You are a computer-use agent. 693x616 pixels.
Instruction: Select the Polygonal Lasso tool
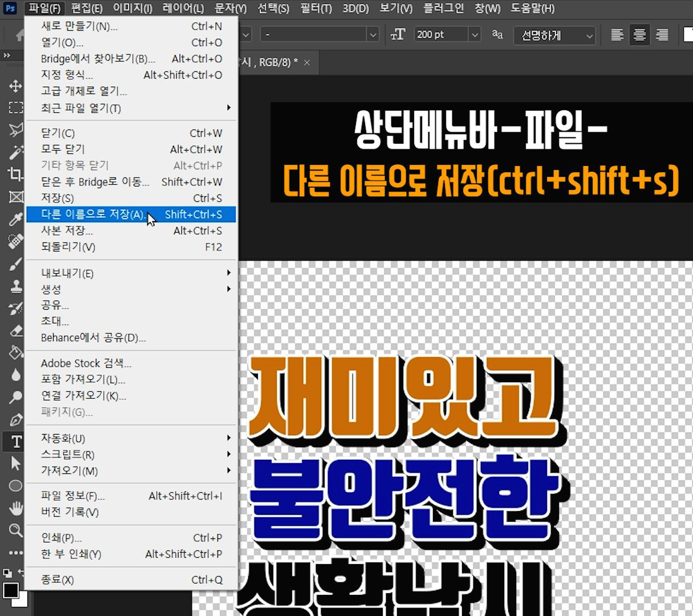click(x=15, y=130)
